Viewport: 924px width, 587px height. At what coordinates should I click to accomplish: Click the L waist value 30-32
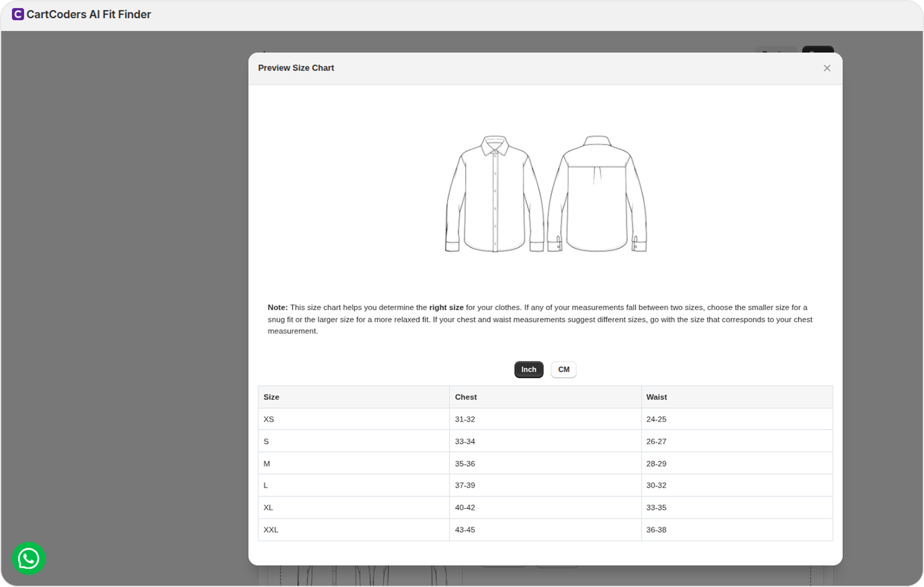(656, 485)
